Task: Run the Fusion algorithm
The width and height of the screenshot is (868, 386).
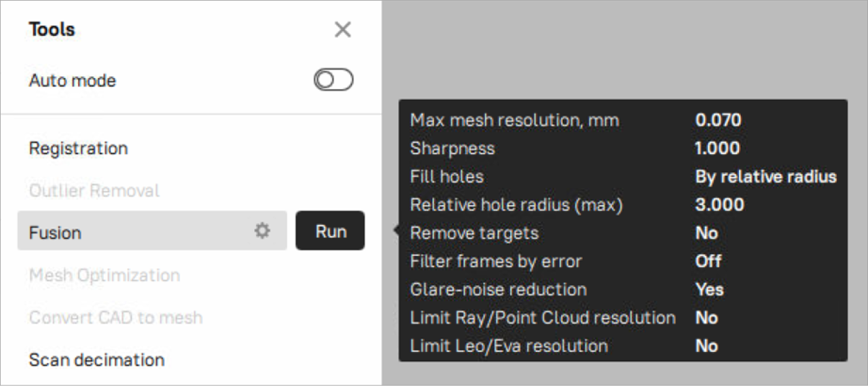Action: pyautogui.click(x=330, y=232)
